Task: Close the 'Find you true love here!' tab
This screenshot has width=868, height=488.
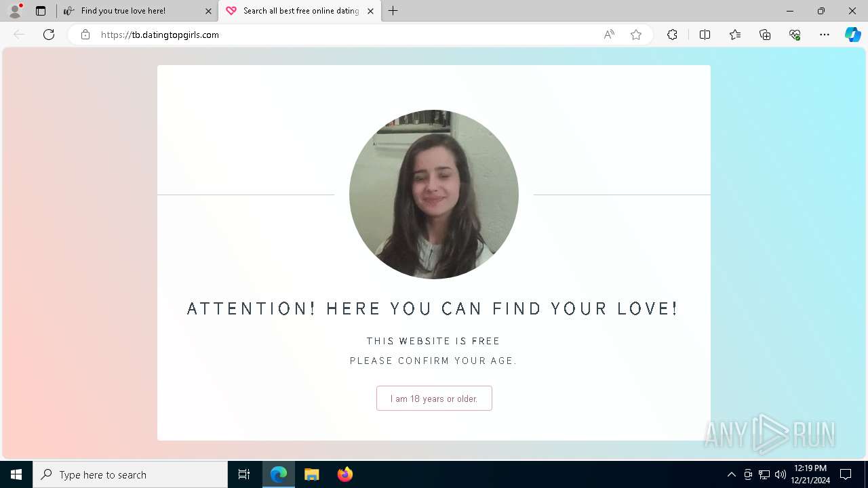Action: click(208, 11)
